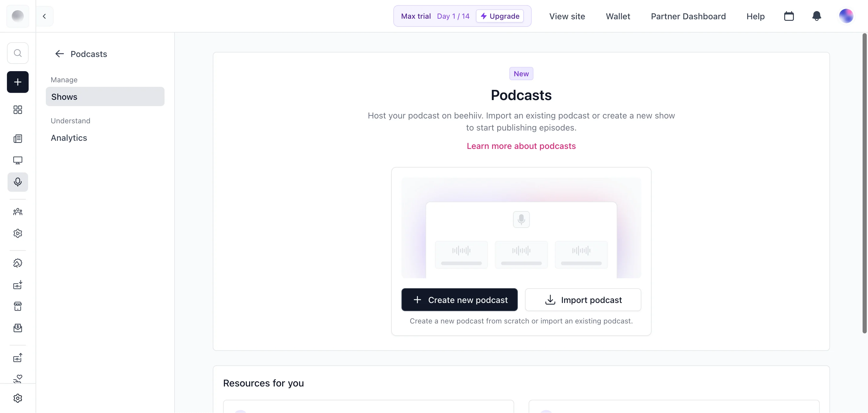This screenshot has height=413, width=868.
Task: Open the badge icon below the divider
Action: point(17,263)
